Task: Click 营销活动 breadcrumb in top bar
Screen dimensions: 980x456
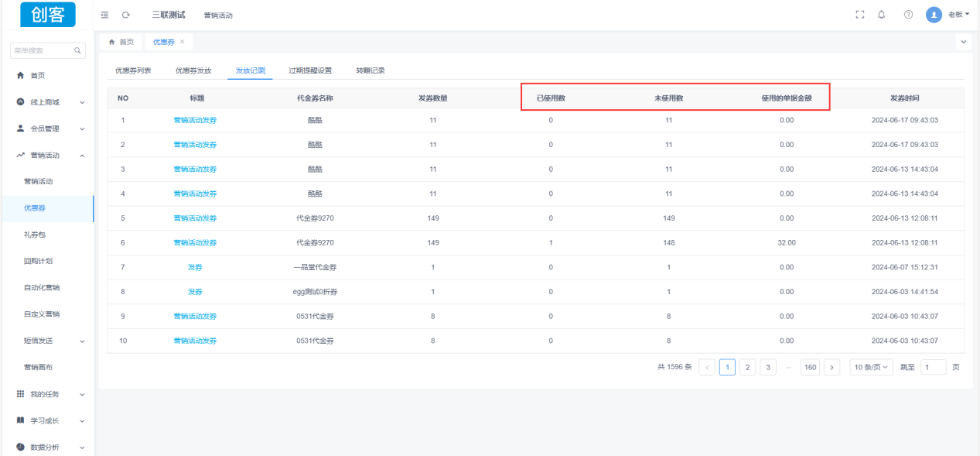Action: tap(218, 15)
